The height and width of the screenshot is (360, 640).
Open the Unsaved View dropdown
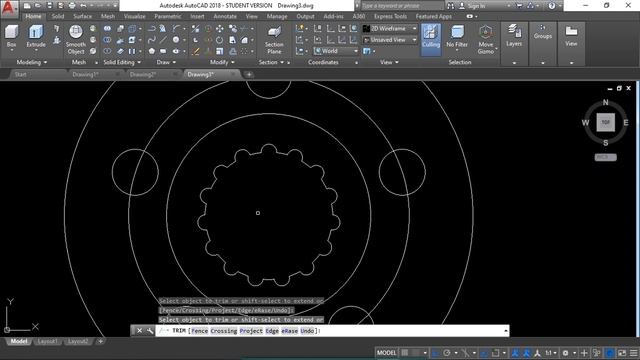(390, 40)
